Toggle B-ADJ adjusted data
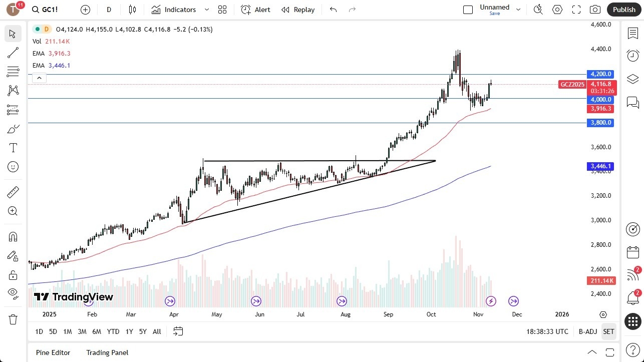 click(587, 331)
